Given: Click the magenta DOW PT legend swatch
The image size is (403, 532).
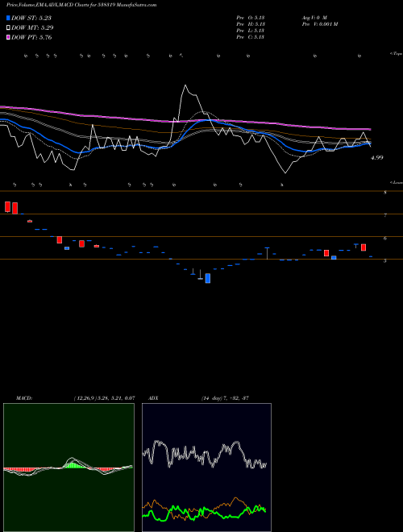Looking at the screenshot, I should coord(9,38).
